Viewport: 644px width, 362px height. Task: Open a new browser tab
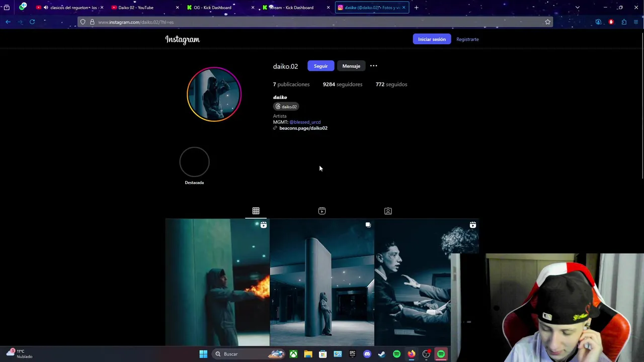click(x=416, y=8)
